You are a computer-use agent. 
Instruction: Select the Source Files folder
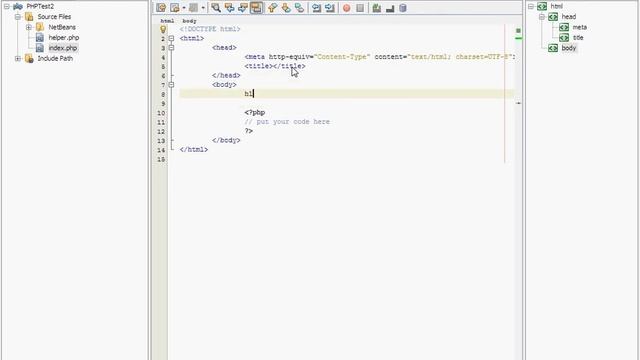54,17
